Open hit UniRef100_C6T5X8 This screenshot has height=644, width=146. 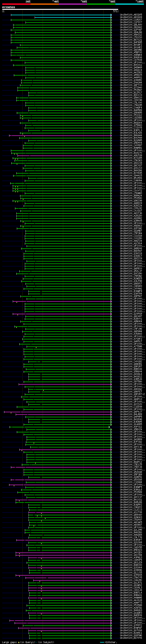pos(131,60)
